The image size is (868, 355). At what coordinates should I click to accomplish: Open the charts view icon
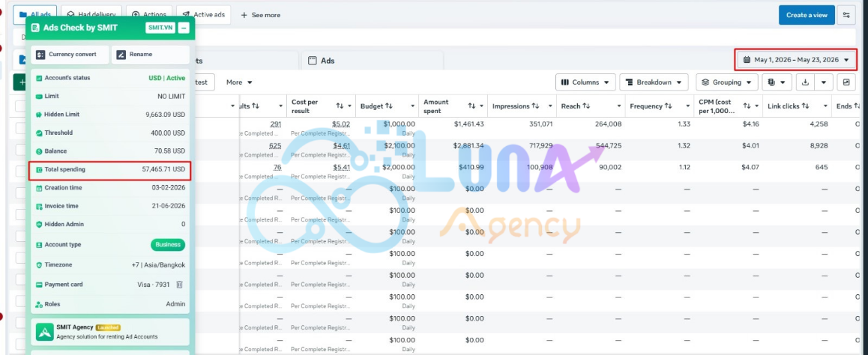846,82
